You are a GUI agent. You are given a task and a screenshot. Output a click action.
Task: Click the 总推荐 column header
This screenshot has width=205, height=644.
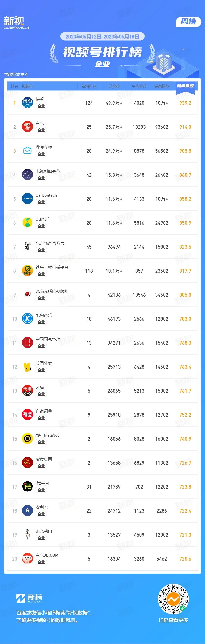pos(114,86)
